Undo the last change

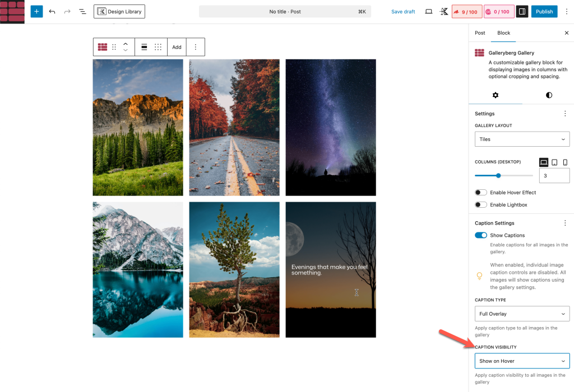click(x=52, y=11)
